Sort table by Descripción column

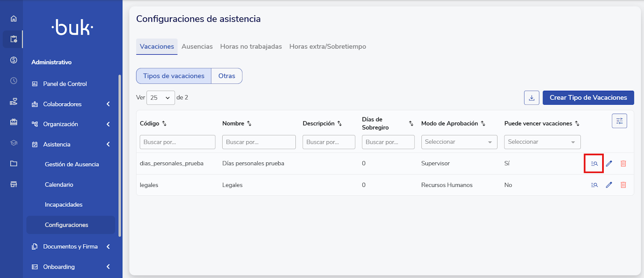tap(339, 123)
